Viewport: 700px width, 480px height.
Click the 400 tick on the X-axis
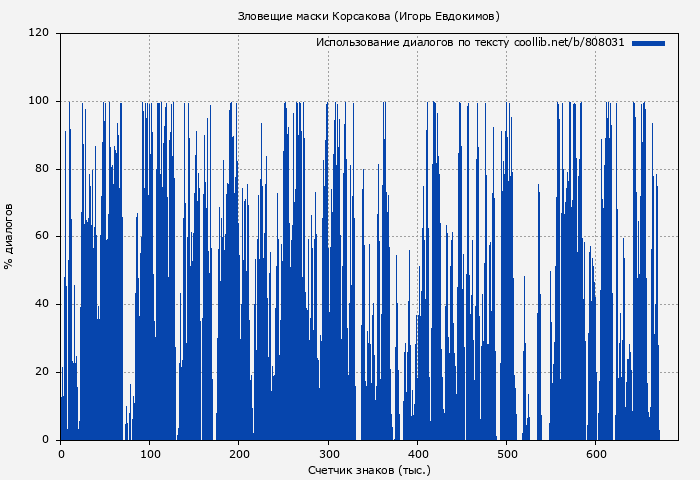pos(417,453)
